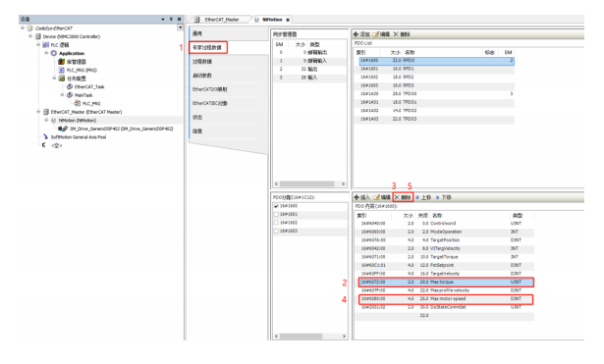
Task: Select the Controlword PDO entry row
Action: pos(444,224)
